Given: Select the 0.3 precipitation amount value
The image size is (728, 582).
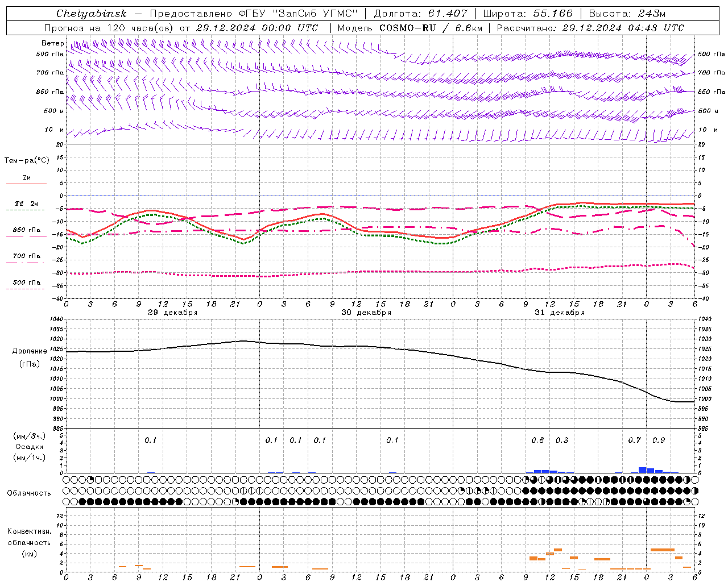Looking at the screenshot, I should 562,440.
